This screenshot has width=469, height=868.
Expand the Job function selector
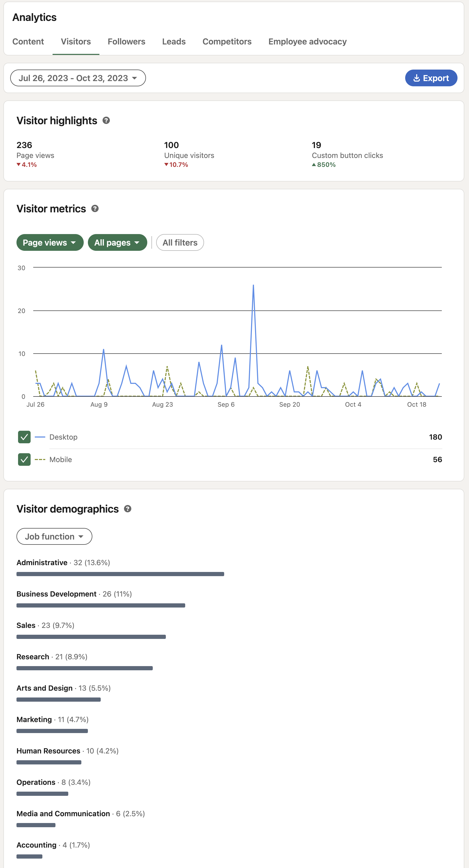54,536
